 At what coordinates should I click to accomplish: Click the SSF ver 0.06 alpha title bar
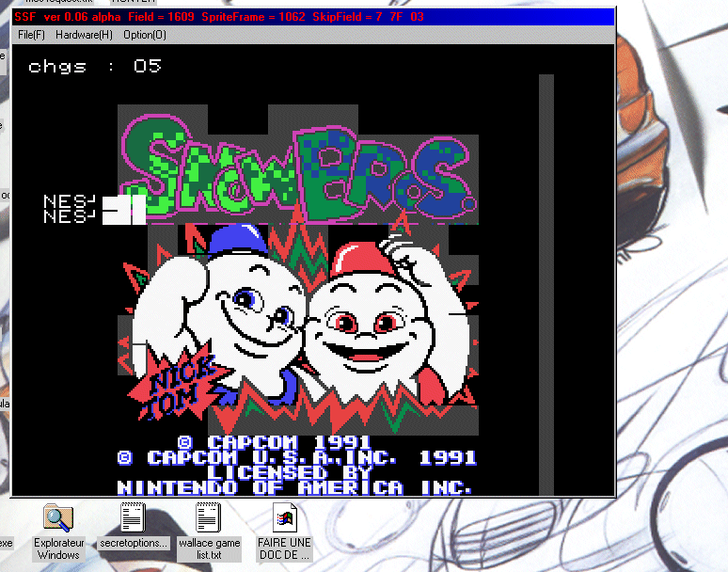[313, 17]
